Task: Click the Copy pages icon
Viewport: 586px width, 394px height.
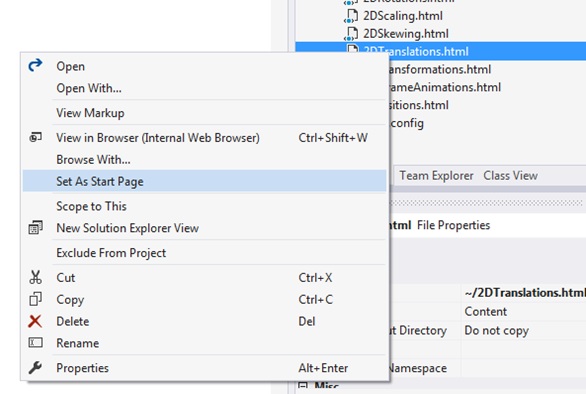Action: (36, 299)
